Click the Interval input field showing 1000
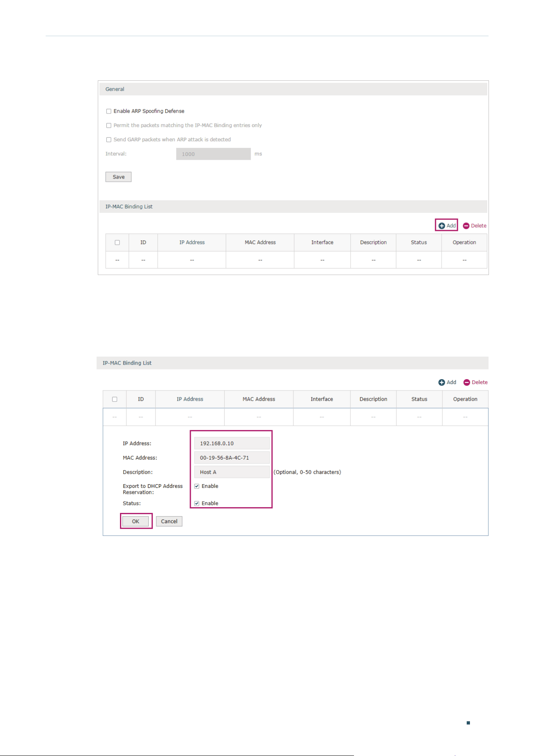 pyautogui.click(x=213, y=154)
